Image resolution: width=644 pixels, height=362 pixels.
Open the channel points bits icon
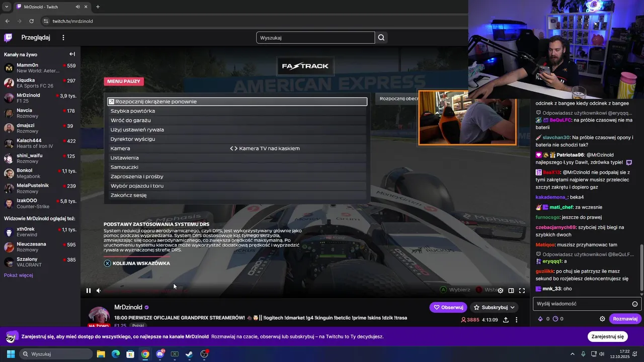(540, 319)
